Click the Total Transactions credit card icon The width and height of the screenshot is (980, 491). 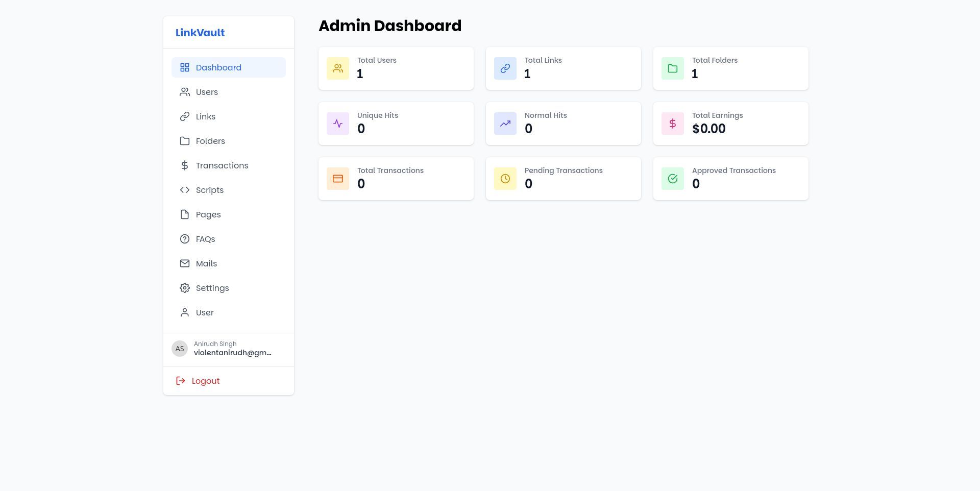tap(338, 179)
